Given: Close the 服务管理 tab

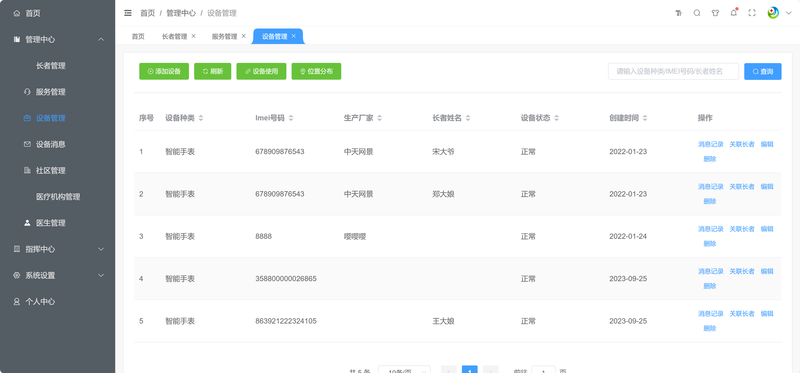Looking at the screenshot, I should (x=243, y=36).
